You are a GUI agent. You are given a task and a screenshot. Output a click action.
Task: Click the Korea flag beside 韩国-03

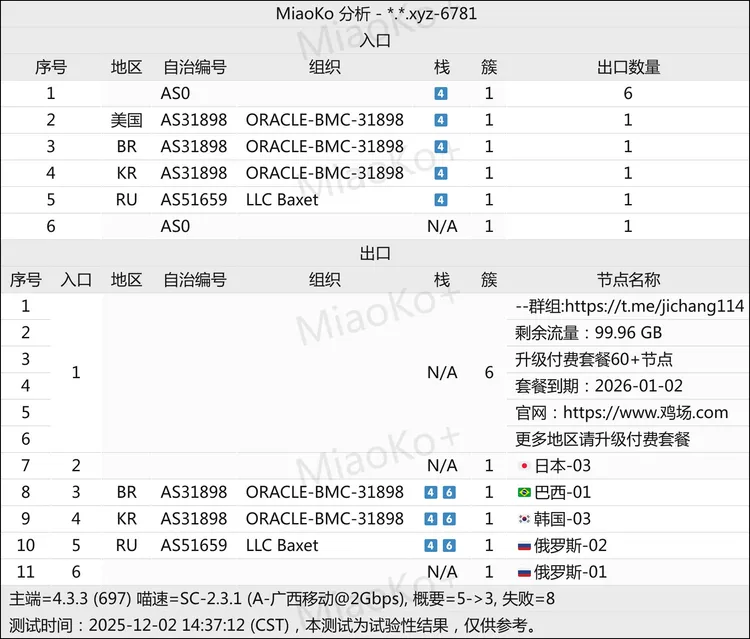(523, 519)
